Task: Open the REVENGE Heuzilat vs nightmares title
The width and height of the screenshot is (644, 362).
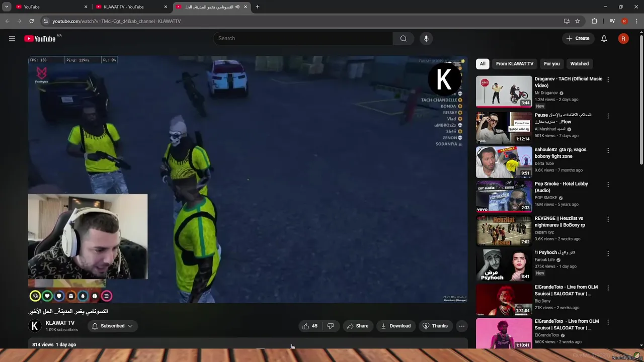Action: tap(559, 222)
